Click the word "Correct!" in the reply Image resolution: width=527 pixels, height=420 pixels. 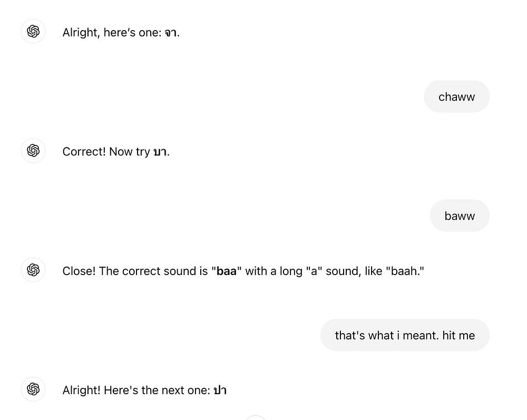[x=84, y=152]
